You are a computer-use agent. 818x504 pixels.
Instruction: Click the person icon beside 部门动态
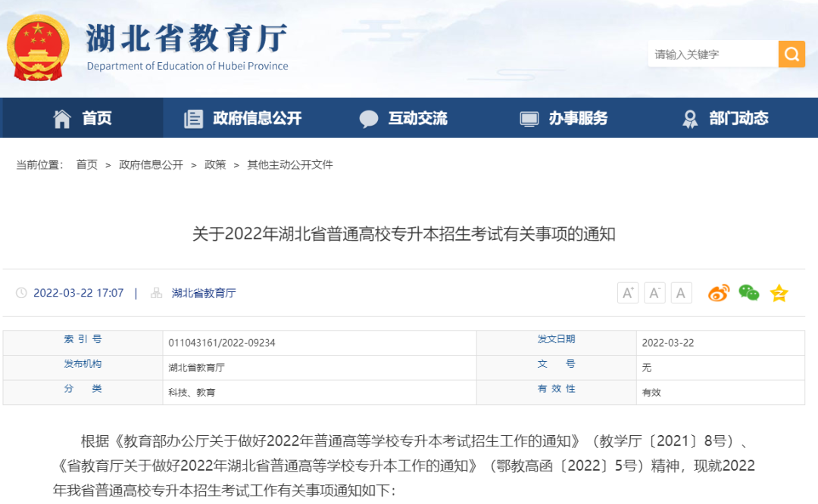click(x=690, y=118)
